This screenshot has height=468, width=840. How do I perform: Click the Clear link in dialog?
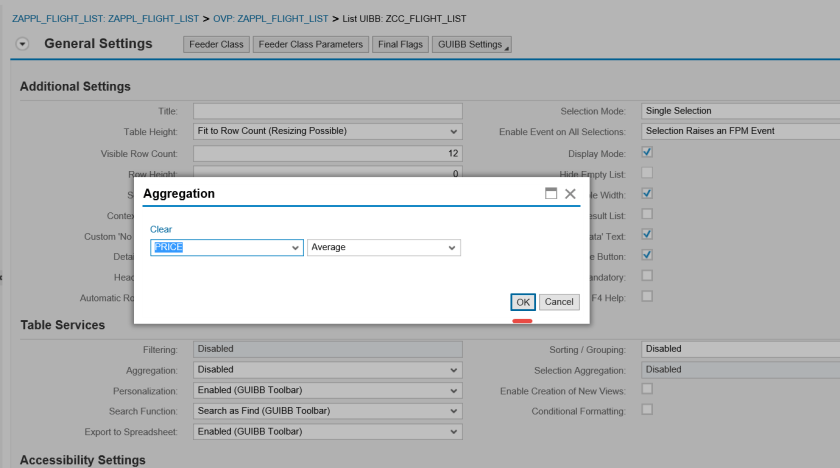point(161,230)
